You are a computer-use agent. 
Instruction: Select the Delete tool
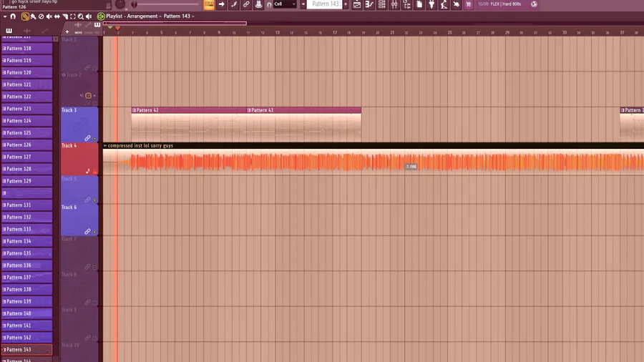(41, 16)
